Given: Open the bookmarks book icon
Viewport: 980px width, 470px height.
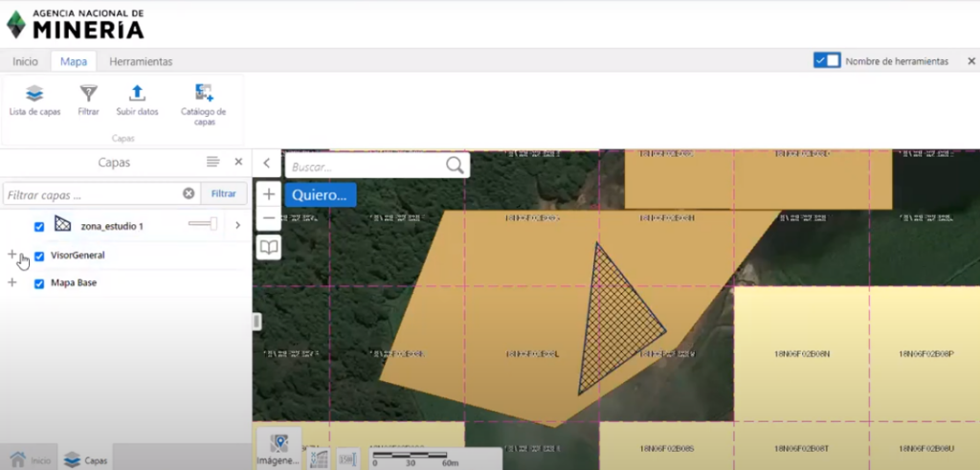Looking at the screenshot, I should coord(269,248).
